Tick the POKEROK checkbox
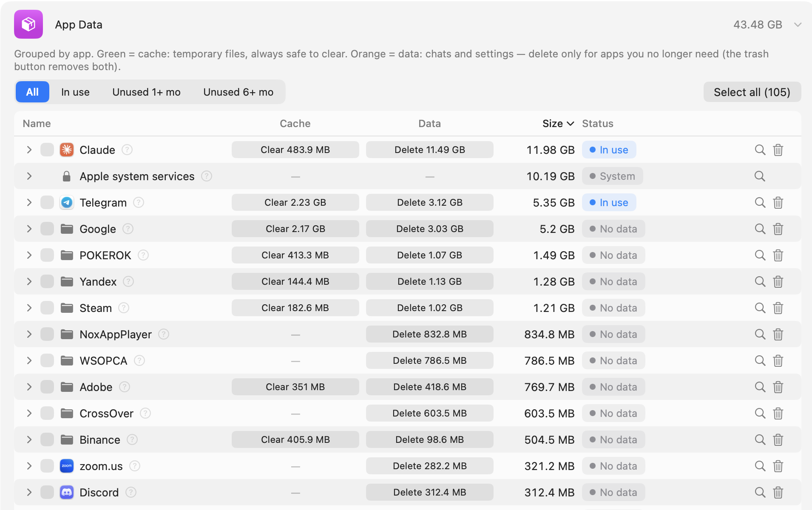The height and width of the screenshot is (510, 812). pyautogui.click(x=47, y=255)
